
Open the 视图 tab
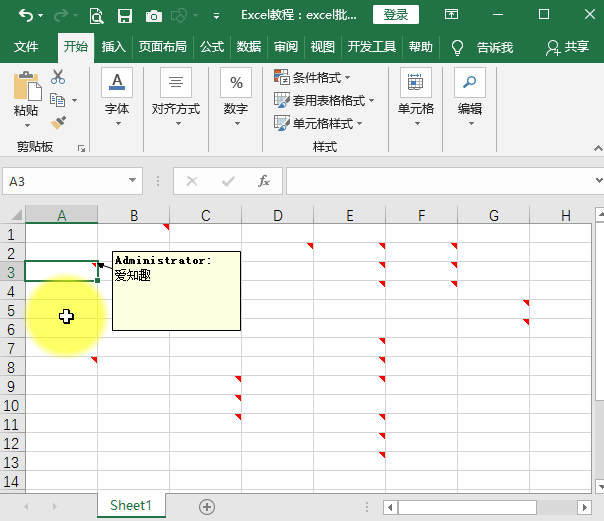pos(322,47)
